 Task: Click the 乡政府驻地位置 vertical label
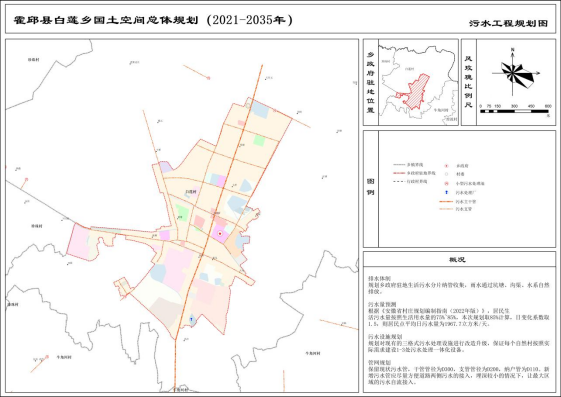click(371, 83)
